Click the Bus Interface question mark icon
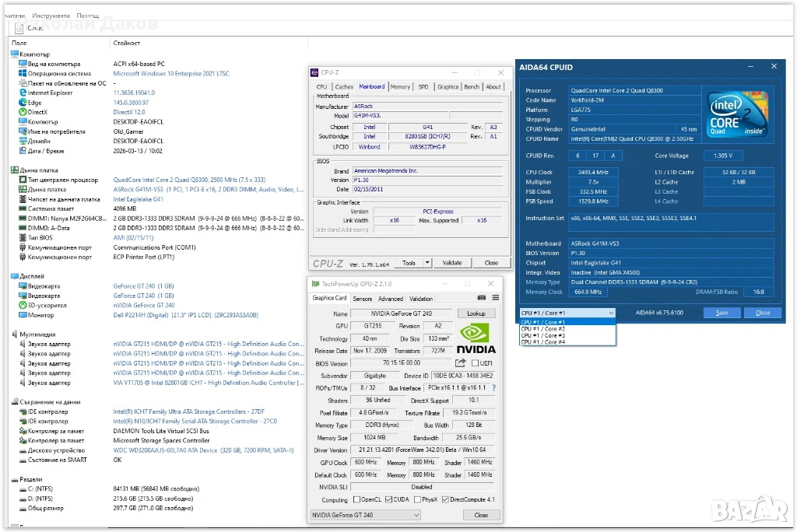The image size is (797, 532). pos(493,387)
